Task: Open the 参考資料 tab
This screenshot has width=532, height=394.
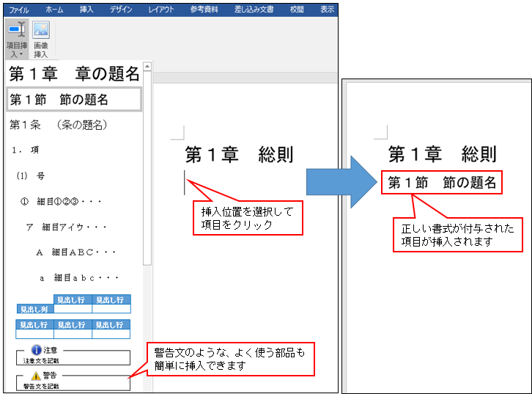Action: 204,10
